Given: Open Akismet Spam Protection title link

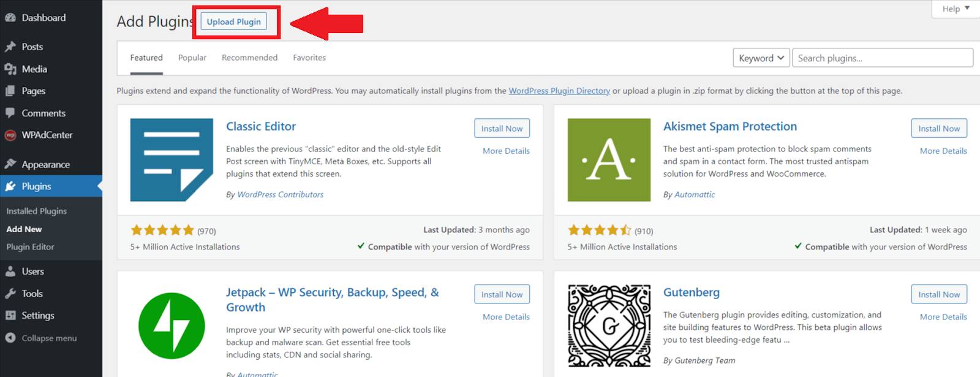Looking at the screenshot, I should [730, 126].
